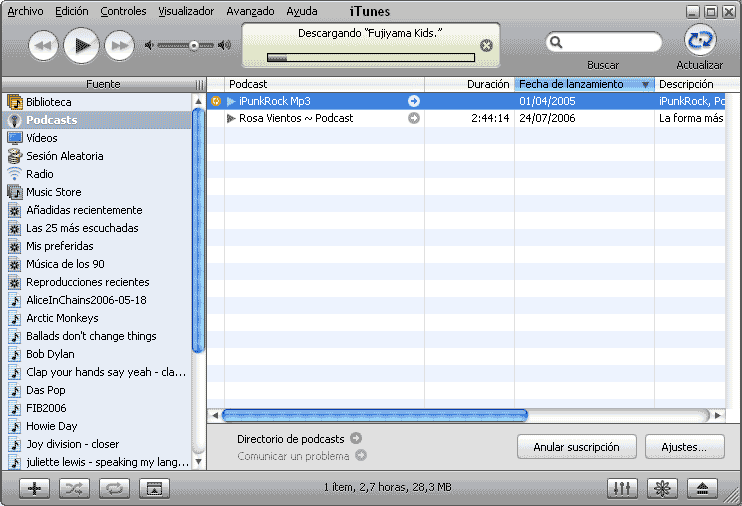Click the source list scroll down arrow
Screen dimensions: 742x506
(x=198, y=462)
